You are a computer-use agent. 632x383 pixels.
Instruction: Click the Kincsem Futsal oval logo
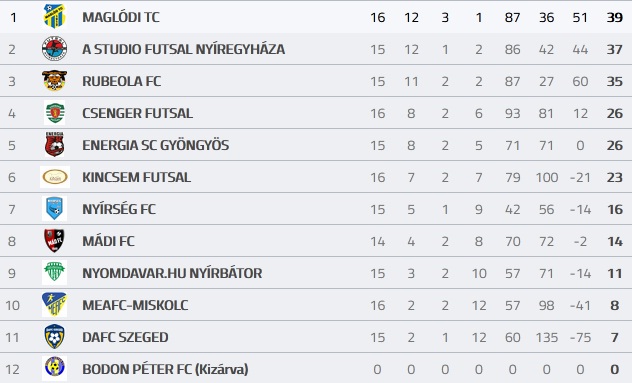pyautogui.click(x=55, y=177)
